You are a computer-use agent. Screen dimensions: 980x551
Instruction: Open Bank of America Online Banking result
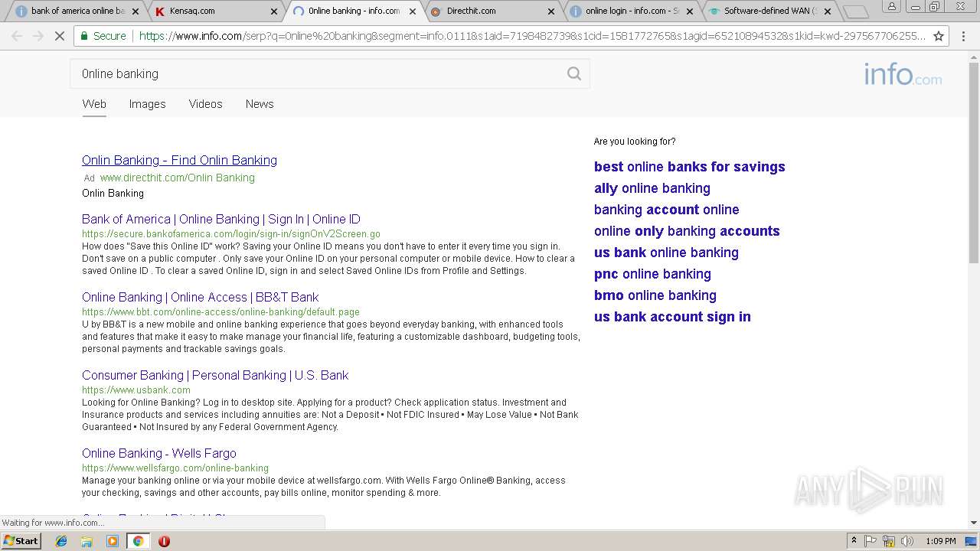pyautogui.click(x=221, y=219)
